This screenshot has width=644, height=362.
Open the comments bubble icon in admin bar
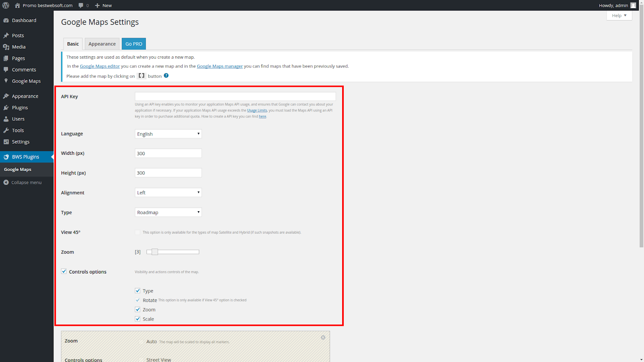(81, 5)
